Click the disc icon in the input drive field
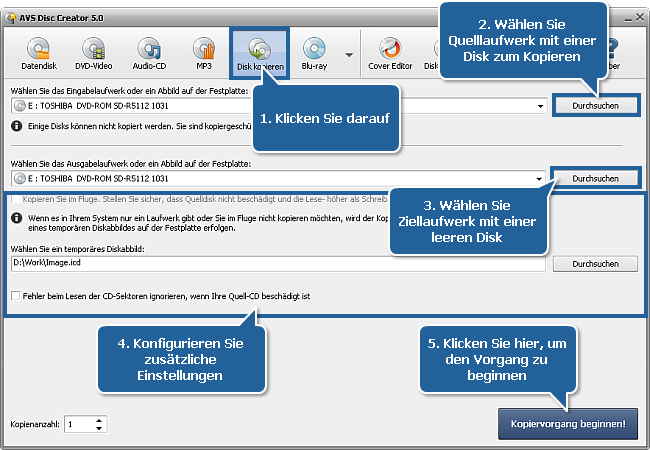Screen dimensions: 650x450 tap(19, 106)
